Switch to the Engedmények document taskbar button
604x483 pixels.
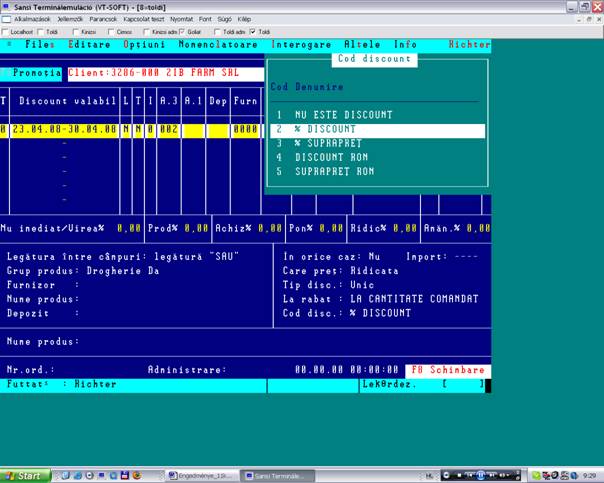[202, 476]
